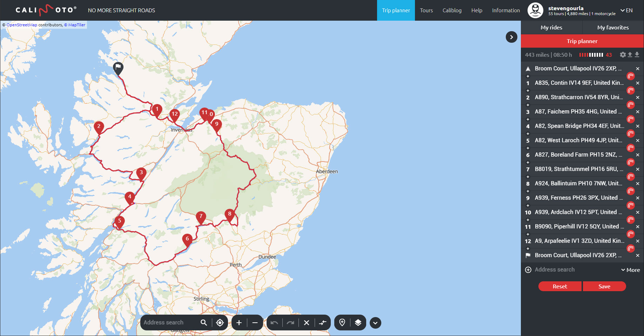Insert waypoint between stops 9 and 10
Image resolution: width=644 pixels, height=336 pixels.
[x=528, y=205]
